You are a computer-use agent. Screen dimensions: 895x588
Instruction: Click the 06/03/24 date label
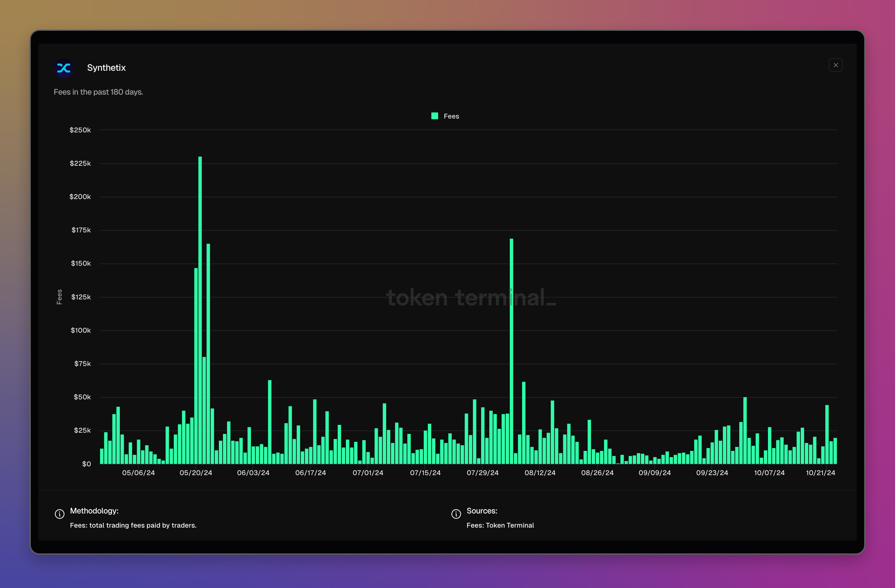[x=253, y=473]
